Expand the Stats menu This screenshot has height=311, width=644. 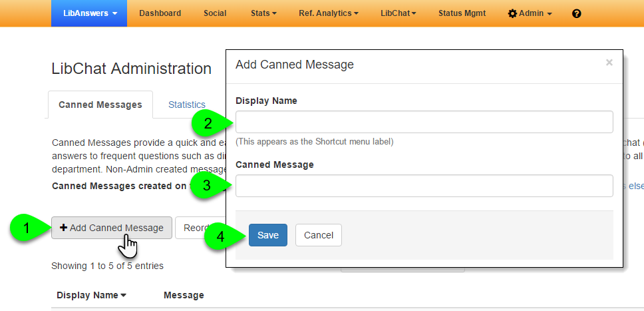[263, 13]
